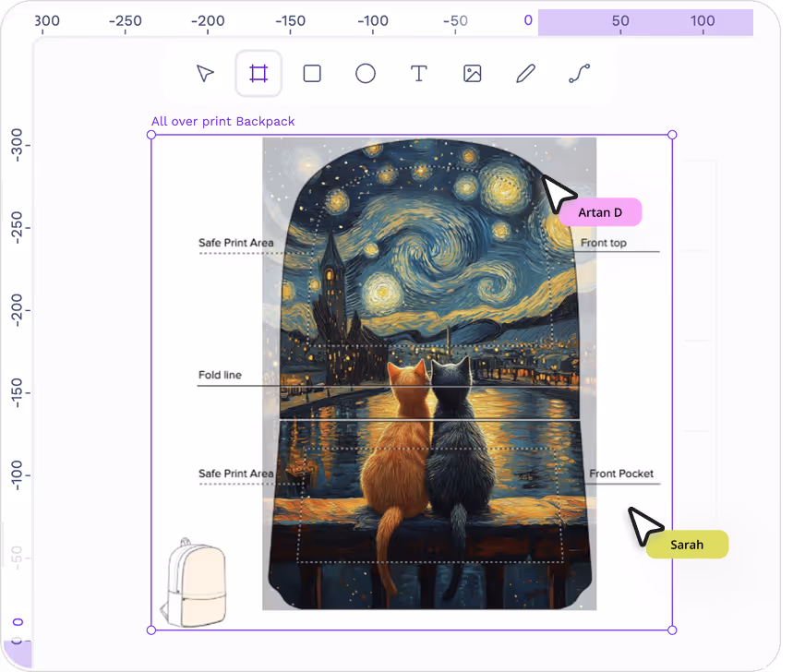Click the 100 mark on horizontal ruler
805x672 pixels.
[x=703, y=20]
